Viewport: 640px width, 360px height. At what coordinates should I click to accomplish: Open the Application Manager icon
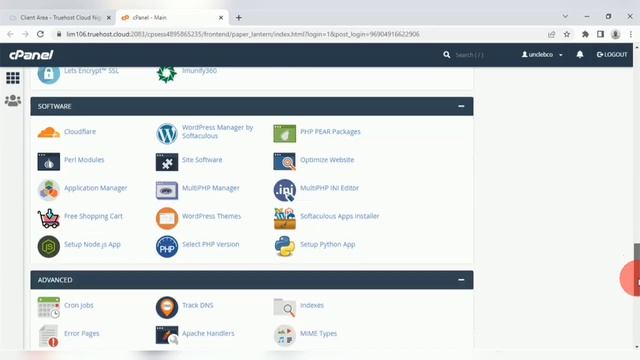click(49, 190)
